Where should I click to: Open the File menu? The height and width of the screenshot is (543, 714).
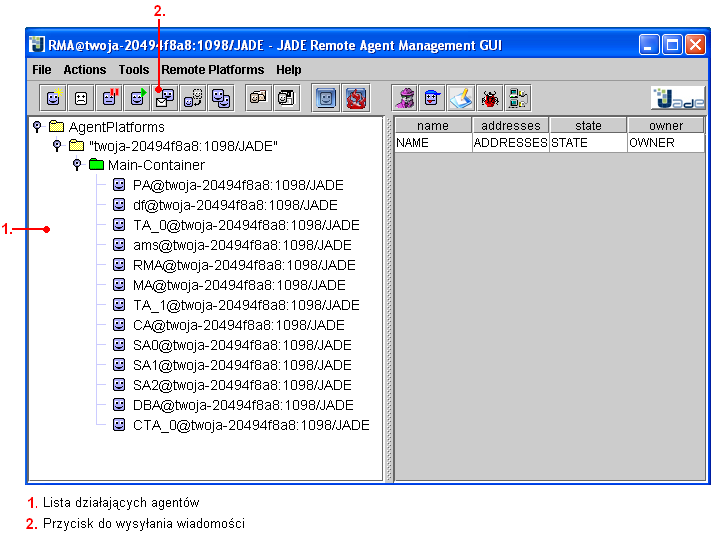click(x=41, y=70)
